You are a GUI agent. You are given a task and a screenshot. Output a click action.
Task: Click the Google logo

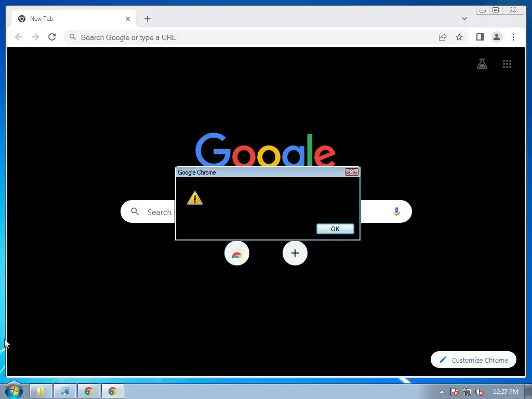[265, 149]
